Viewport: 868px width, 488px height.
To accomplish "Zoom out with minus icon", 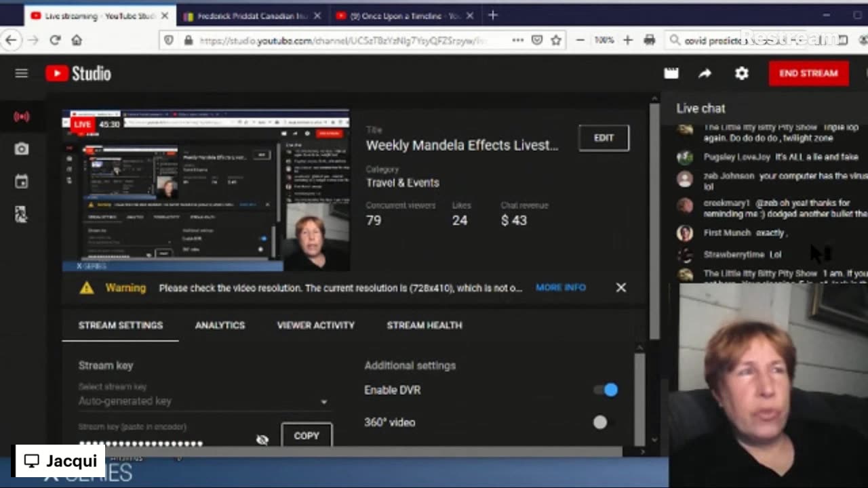I will pyautogui.click(x=580, y=40).
